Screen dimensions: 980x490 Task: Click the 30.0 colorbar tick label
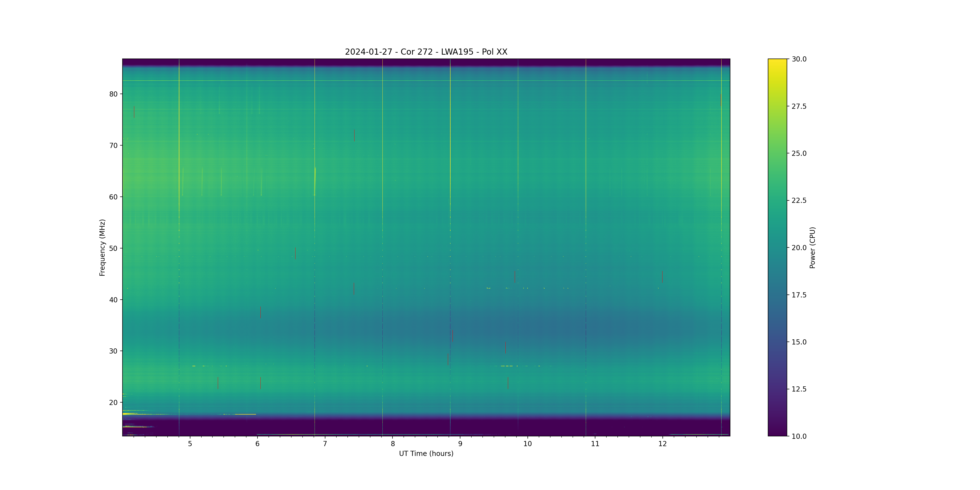click(799, 59)
